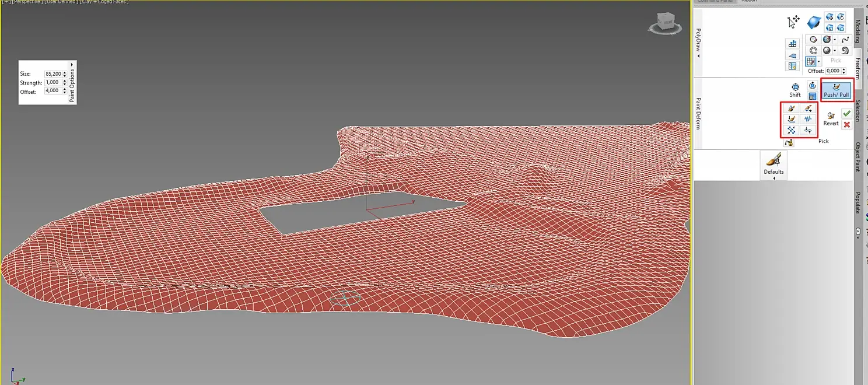Switch to the Modeling ribbon tab
This screenshot has height=385, width=868.
857,32
